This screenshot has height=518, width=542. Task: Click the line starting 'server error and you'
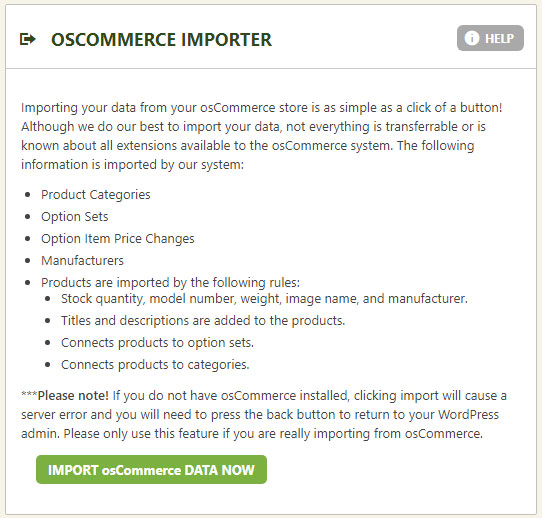(x=260, y=415)
